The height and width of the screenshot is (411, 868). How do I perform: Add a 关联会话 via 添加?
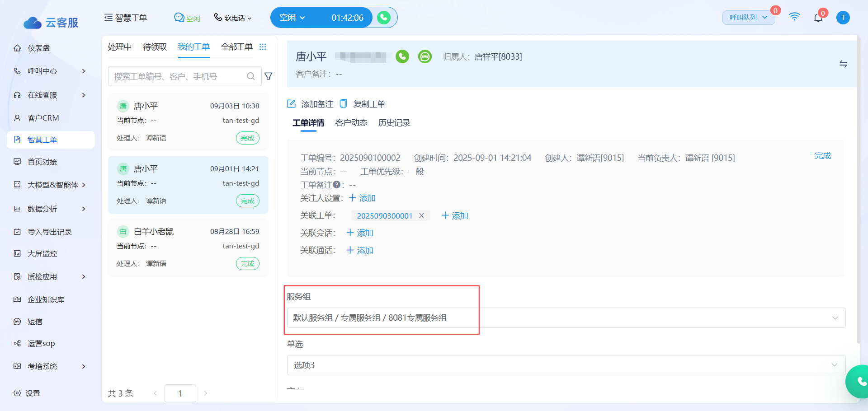(360, 233)
